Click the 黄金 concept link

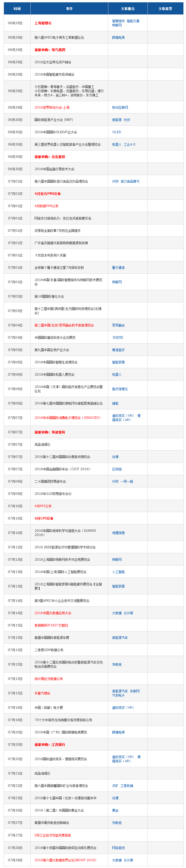click(x=115, y=810)
